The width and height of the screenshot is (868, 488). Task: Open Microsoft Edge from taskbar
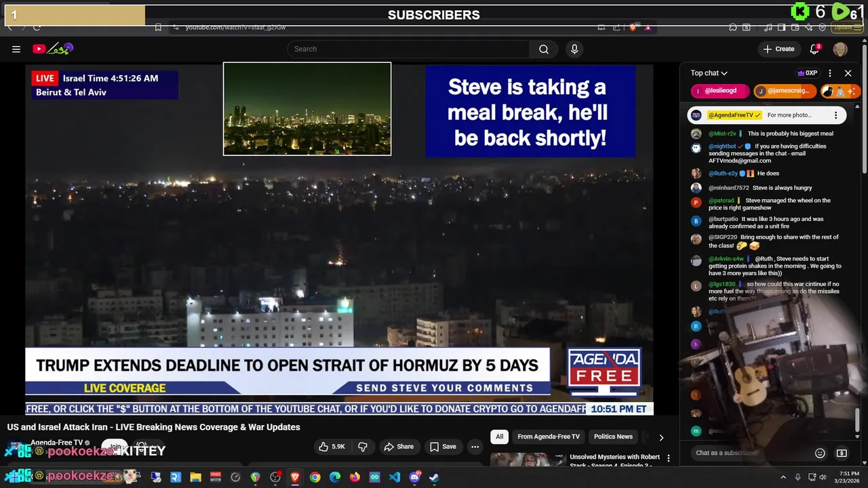[335, 477]
